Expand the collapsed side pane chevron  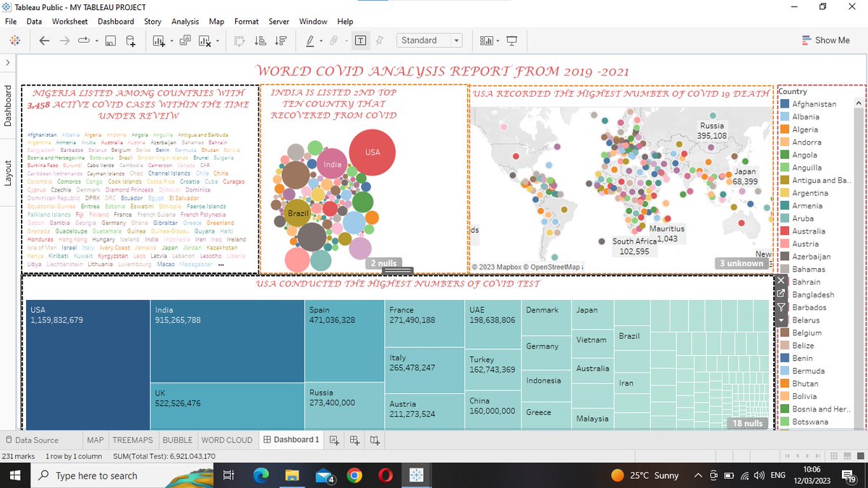click(7, 63)
